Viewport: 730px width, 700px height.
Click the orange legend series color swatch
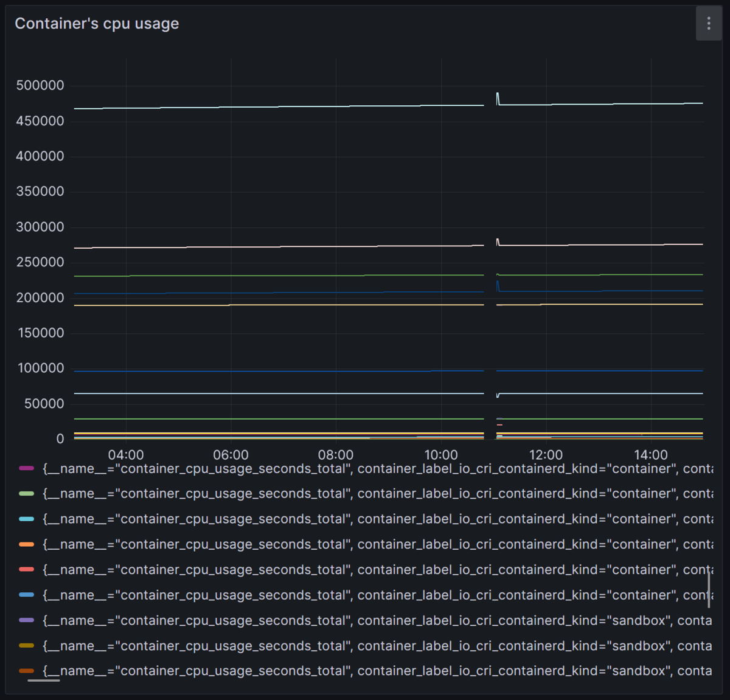[x=27, y=544]
